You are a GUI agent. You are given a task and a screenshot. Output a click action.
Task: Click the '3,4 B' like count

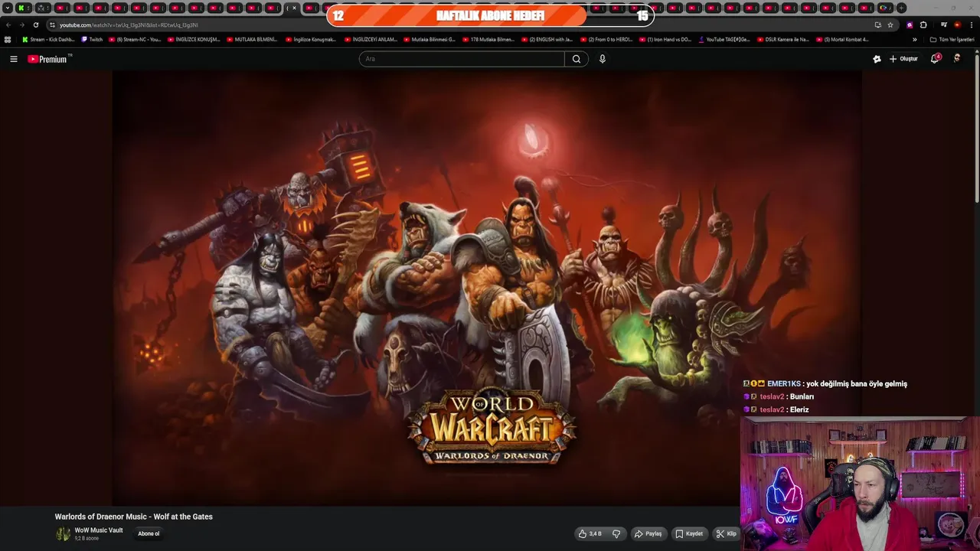(596, 533)
